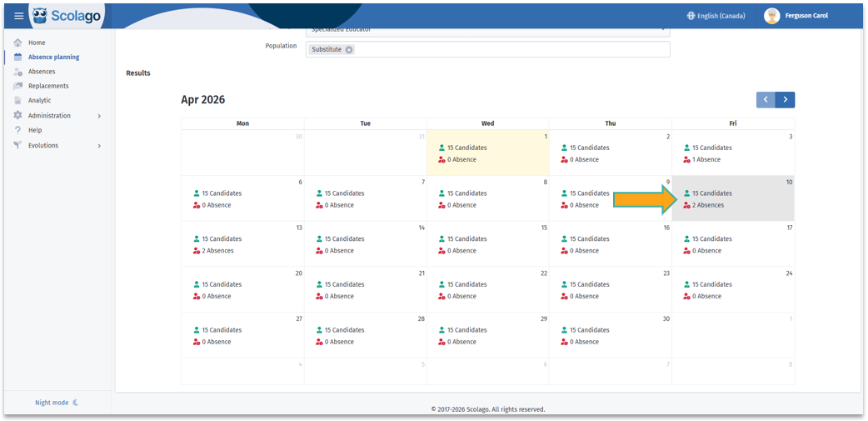
Task: Open Ferguson Carol's avatar picture
Action: (x=771, y=16)
